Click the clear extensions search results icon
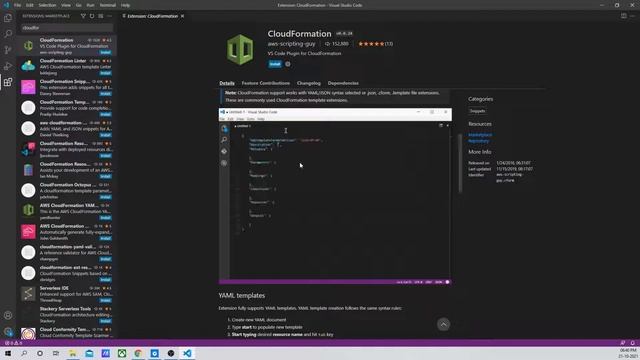 tap(100, 16)
